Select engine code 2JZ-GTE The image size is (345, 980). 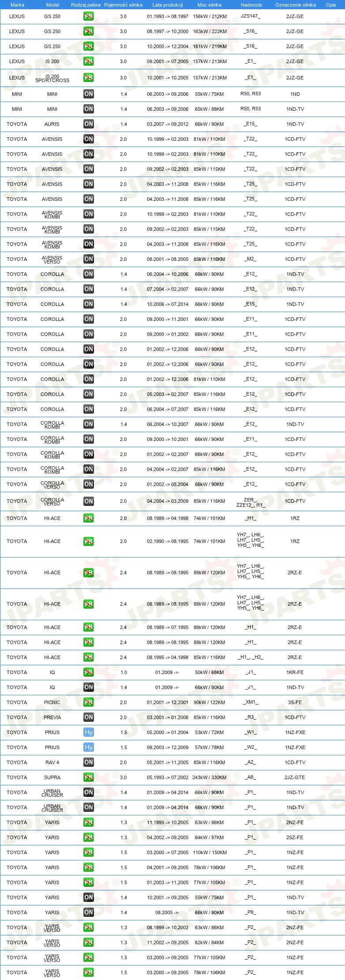pos(295,777)
